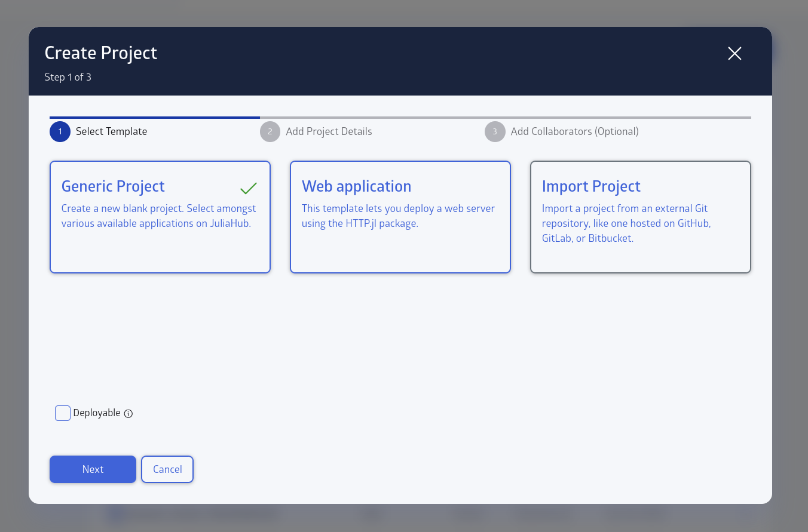Go to step 1 Select Template
This screenshot has width=808, height=532.
tap(99, 131)
